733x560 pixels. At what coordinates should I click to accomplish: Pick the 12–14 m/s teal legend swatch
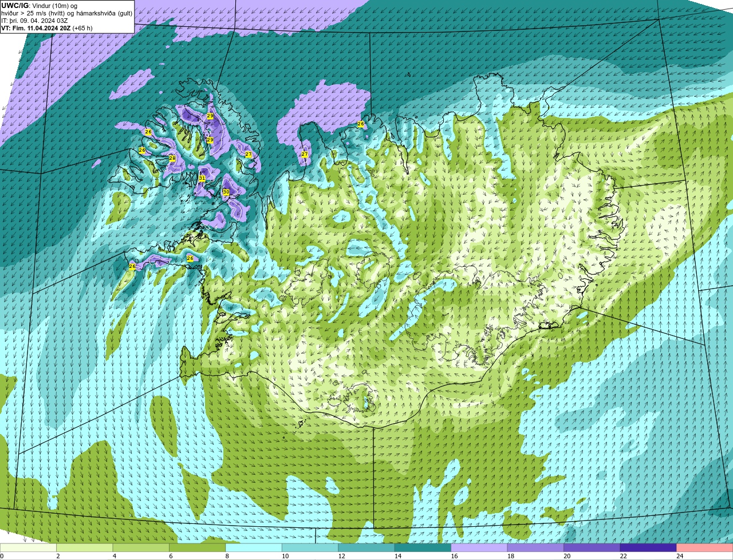pos(366,547)
